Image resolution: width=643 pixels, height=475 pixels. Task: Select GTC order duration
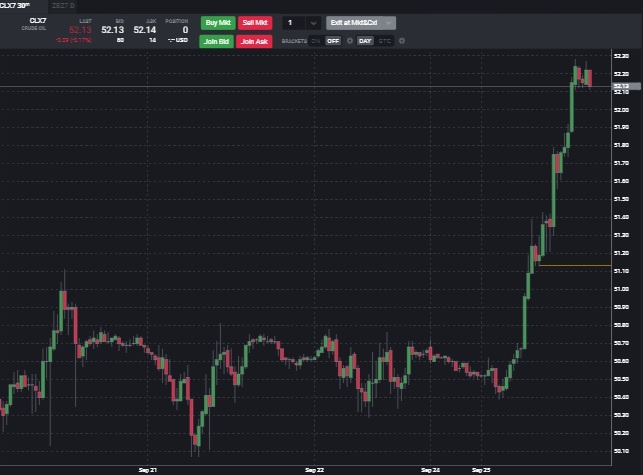(x=384, y=41)
